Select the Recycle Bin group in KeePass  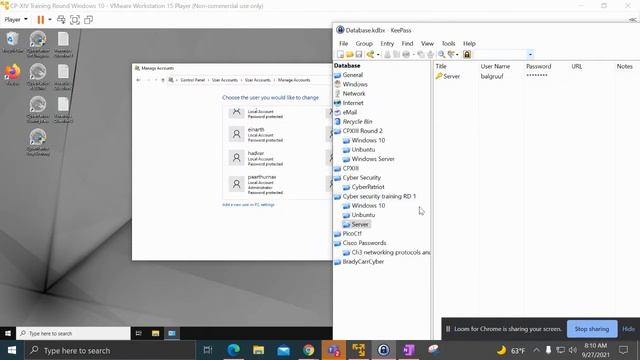357,122
